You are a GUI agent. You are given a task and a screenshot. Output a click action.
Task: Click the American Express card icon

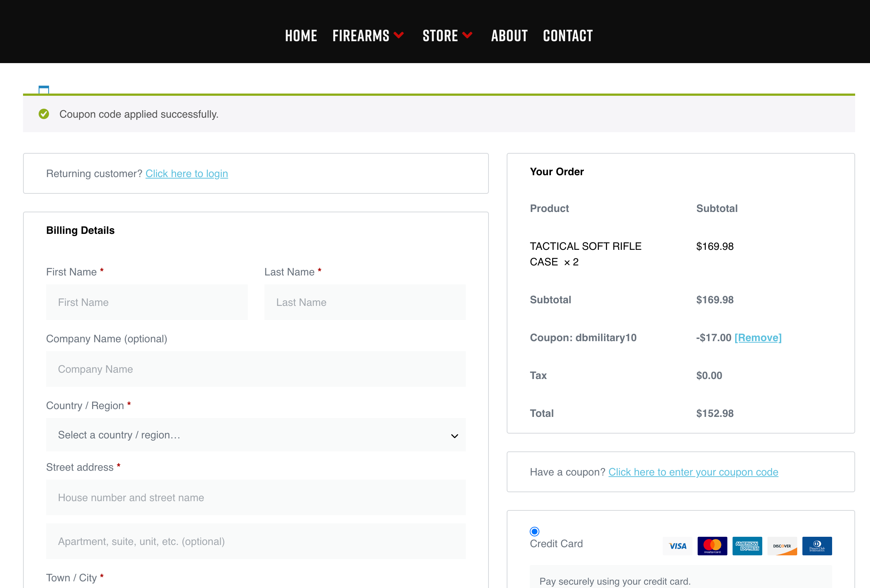pos(747,546)
